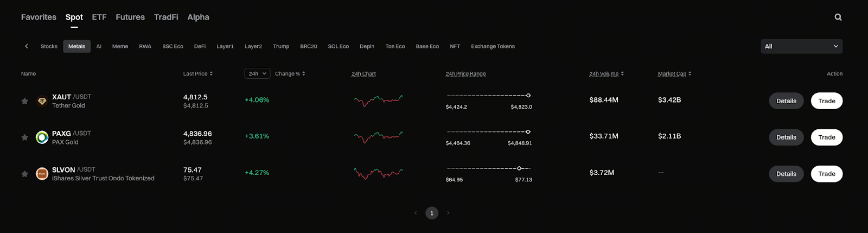Click the PAX Gold coin icon
The image size is (868, 233).
pos(42,137)
